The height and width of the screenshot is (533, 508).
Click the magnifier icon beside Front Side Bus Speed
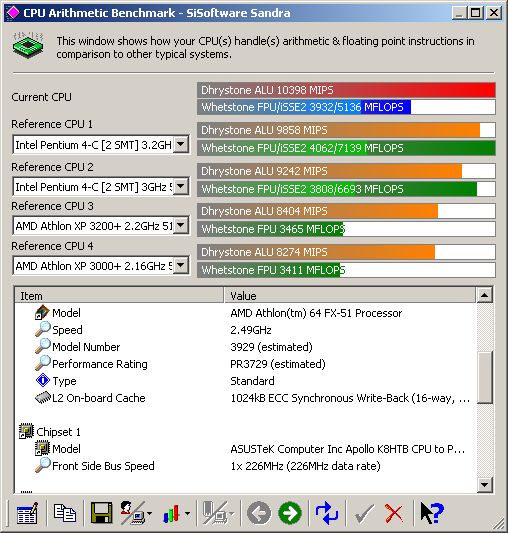tap(43, 465)
